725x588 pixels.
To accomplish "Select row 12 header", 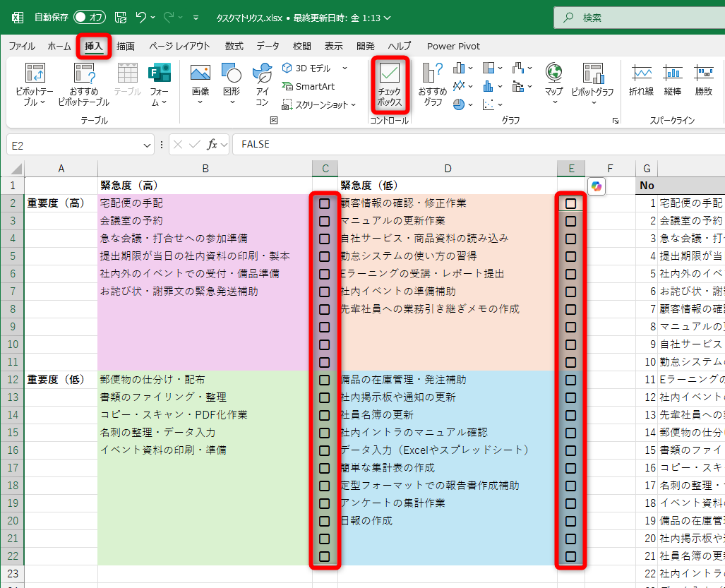I will (x=13, y=380).
